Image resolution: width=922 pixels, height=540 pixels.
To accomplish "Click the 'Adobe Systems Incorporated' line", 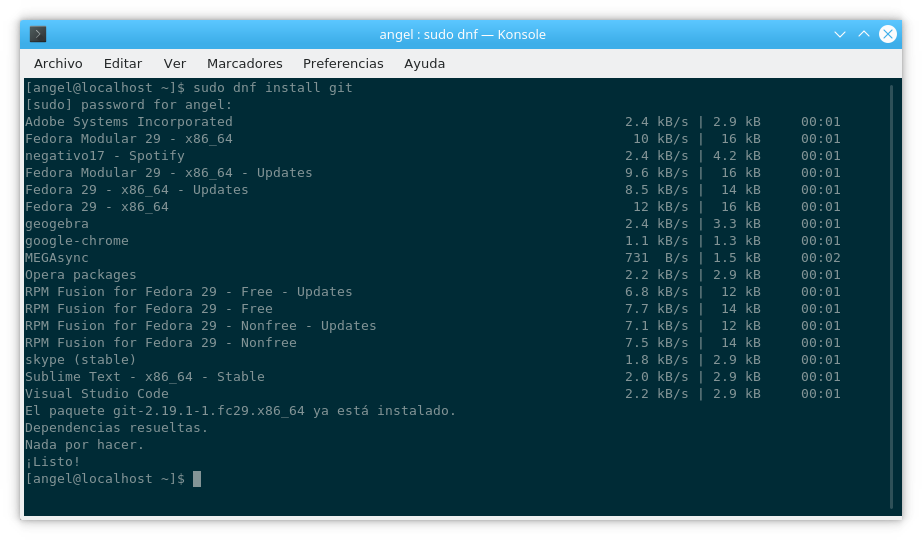I will [129, 122].
